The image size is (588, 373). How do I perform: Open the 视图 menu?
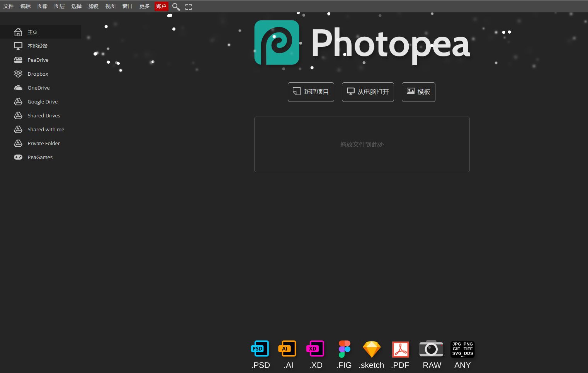click(110, 6)
